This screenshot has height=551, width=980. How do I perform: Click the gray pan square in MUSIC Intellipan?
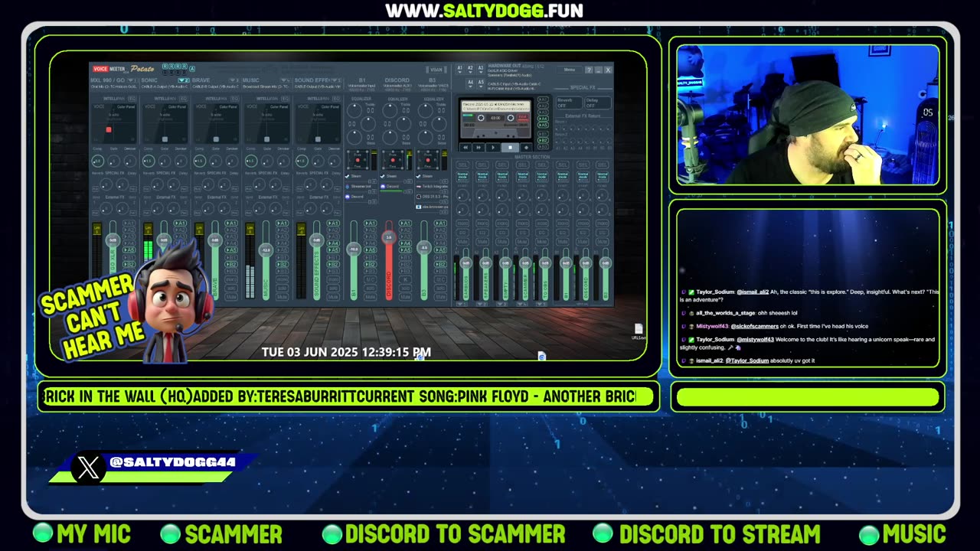(x=266, y=139)
